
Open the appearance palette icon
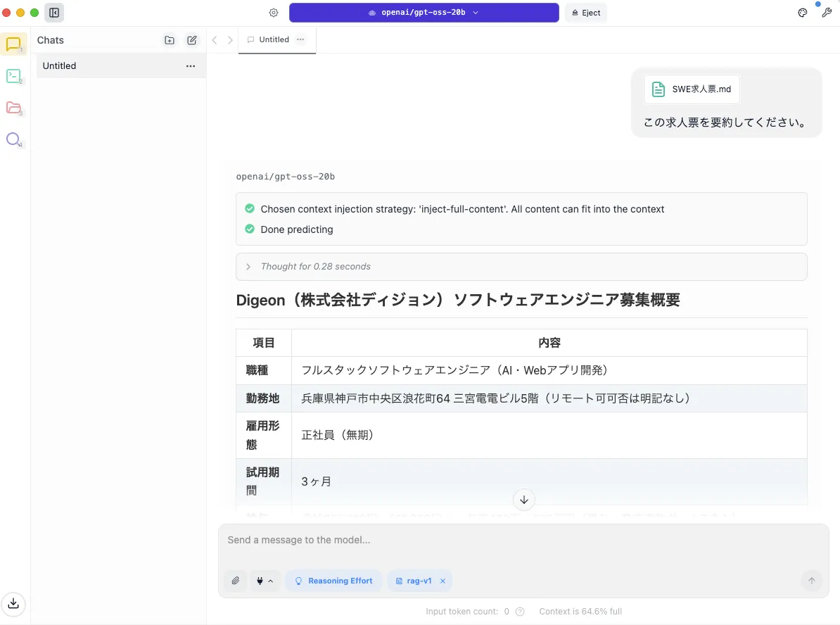click(803, 13)
